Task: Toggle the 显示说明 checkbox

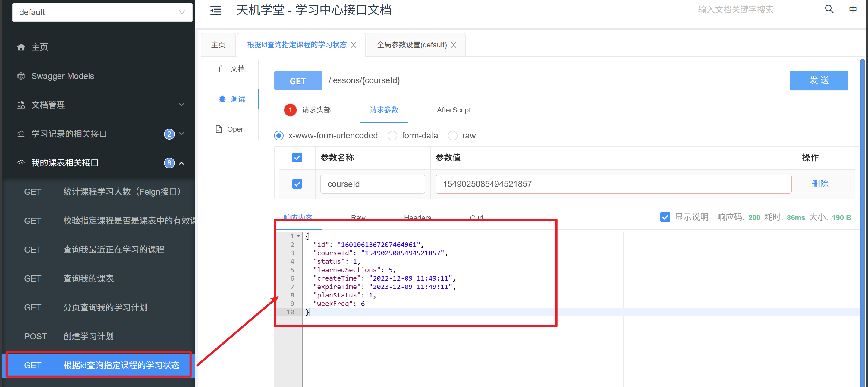Action: click(665, 217)
